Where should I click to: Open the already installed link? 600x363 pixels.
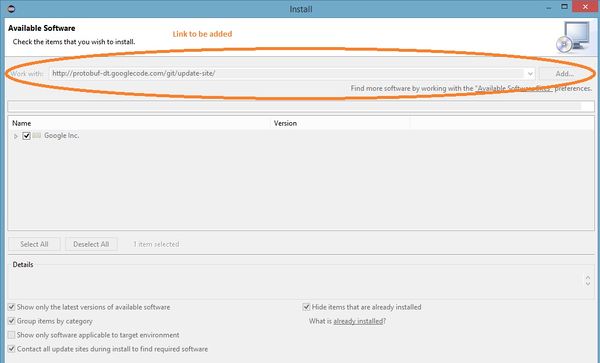point(358,321)
